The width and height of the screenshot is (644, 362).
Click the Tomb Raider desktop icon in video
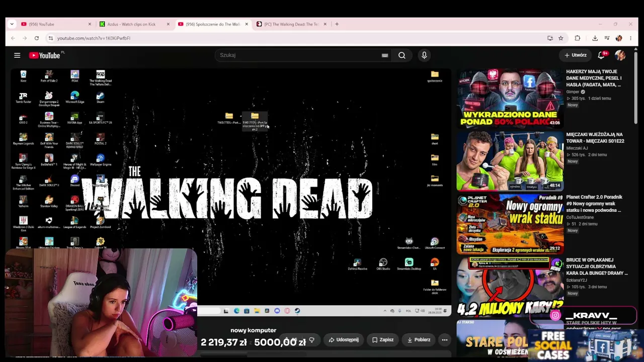[23, 98]
